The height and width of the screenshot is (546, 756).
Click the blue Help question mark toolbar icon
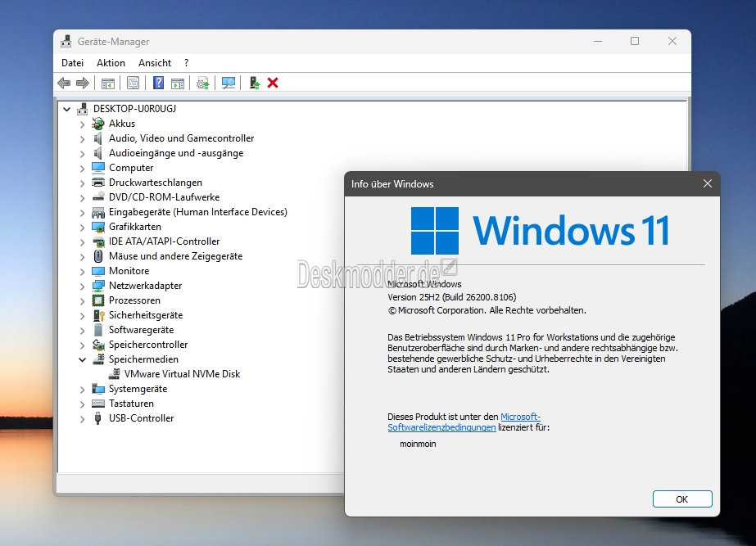click(x=158, y=83)
